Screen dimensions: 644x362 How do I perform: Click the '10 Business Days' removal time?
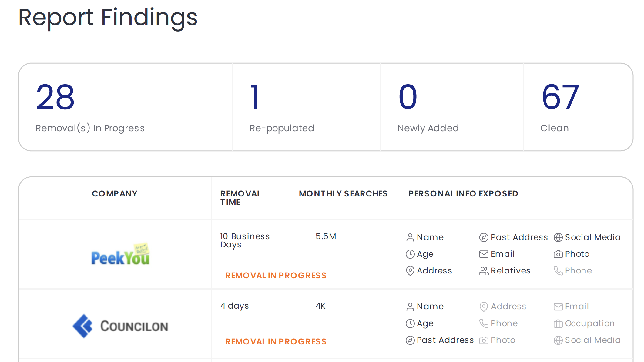click(x=245, y=240)
